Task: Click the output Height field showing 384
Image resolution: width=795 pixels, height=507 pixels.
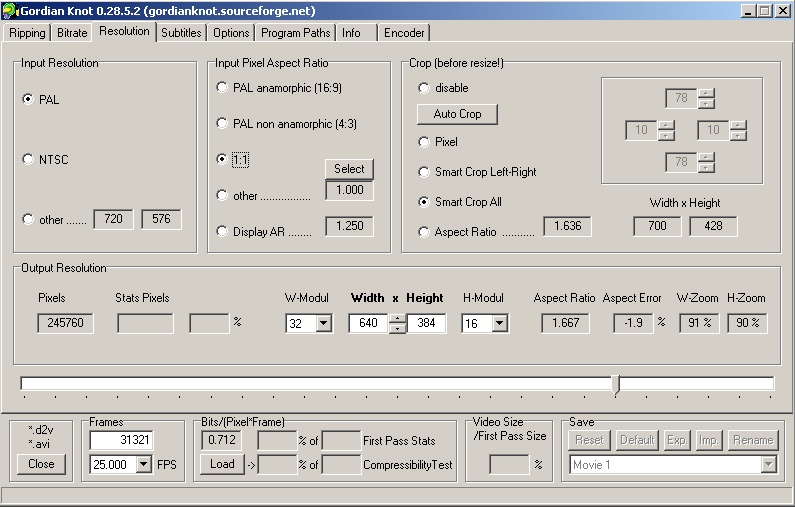Action: pyautogui.click(x=426, y=323)
